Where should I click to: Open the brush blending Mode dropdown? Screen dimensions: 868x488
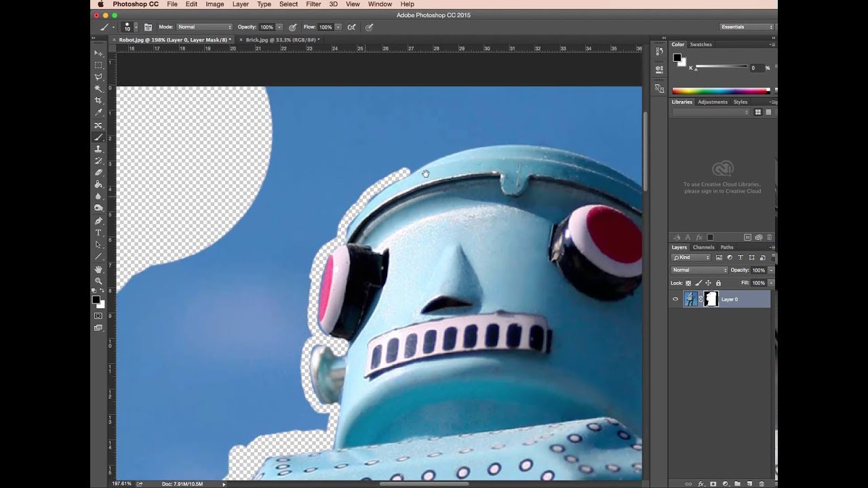coord(204,27)
